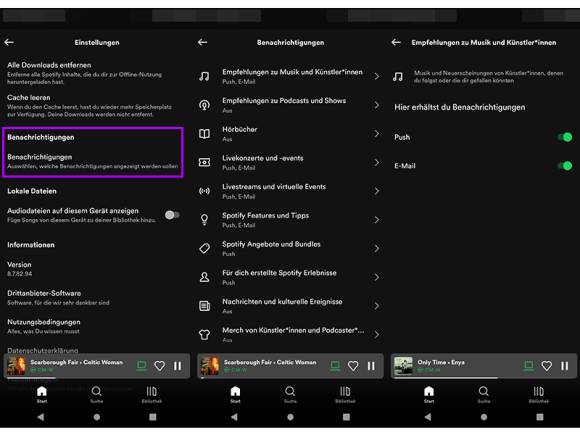The image size is (580, 435).
Task: Like Scarborough Fair in Einstellungen screen player
Action: (x=159, y=366)
